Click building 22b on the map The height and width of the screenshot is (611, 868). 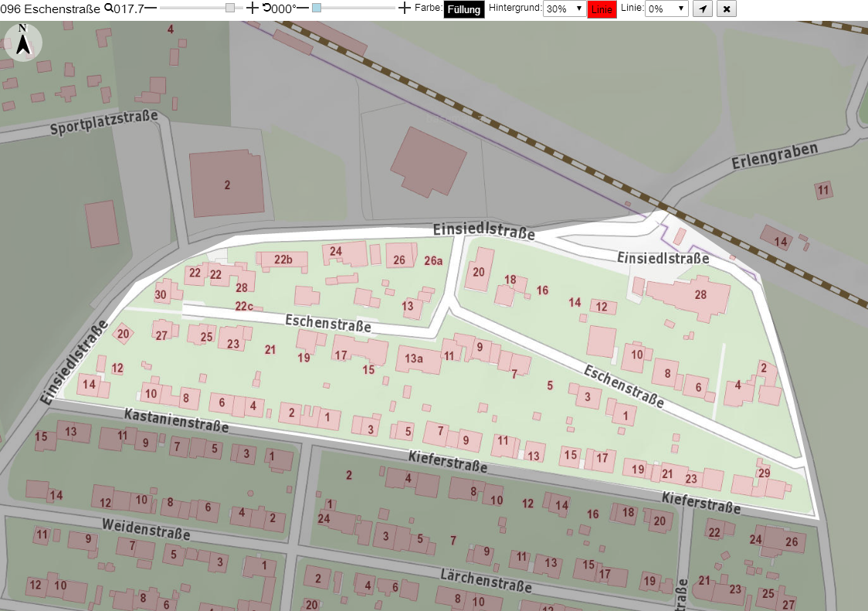[283, 260]
